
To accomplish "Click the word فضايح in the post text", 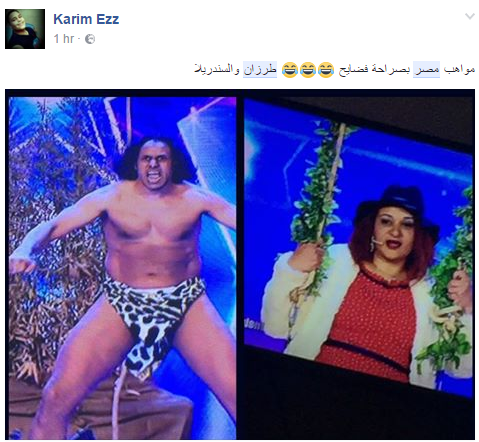I will pyautogui.click(x=353, y=69).
